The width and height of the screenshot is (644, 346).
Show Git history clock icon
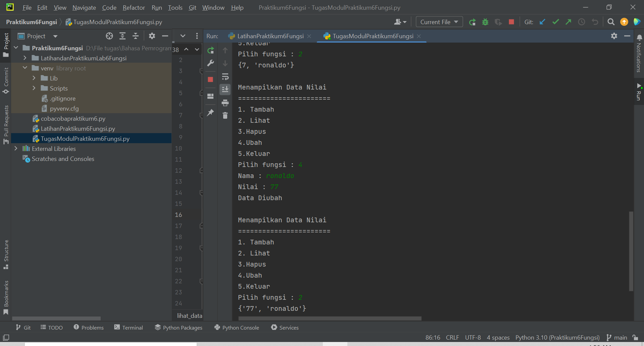pyautogui.click(x=582, y=22)
